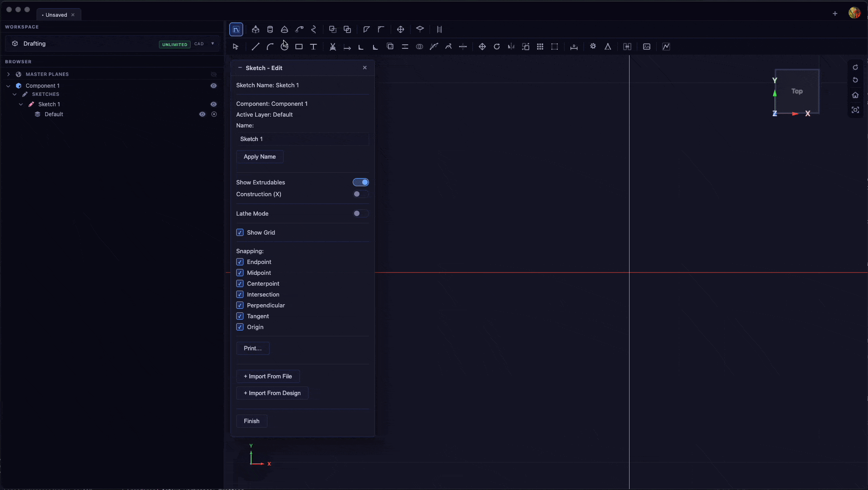Collapse the Component 1 tree node

pos(8,85)
